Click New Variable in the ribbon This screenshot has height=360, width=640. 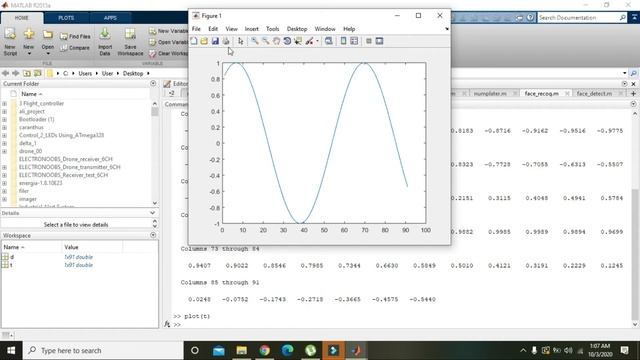coord(168,31)
